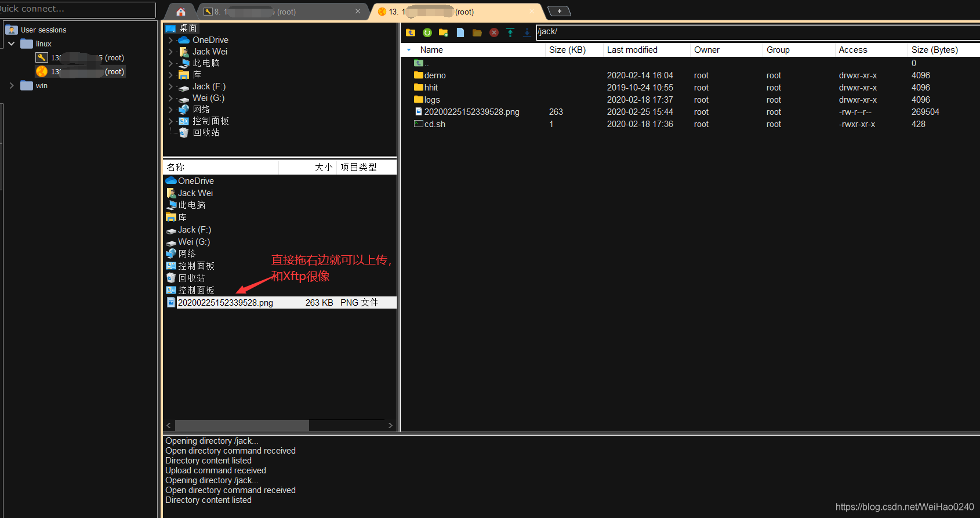This screenshot has height=518, width=980.
Task: Focus the Quick connect search box
Action: [x=78, y=9]
